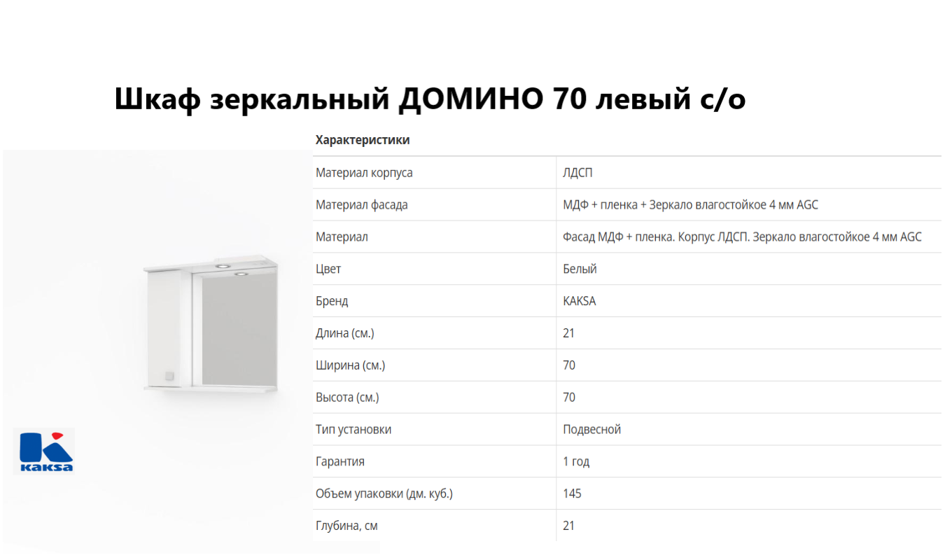945x560 pixels.
Task: Click the 'Цвет' label
Action: pos(328,269)
